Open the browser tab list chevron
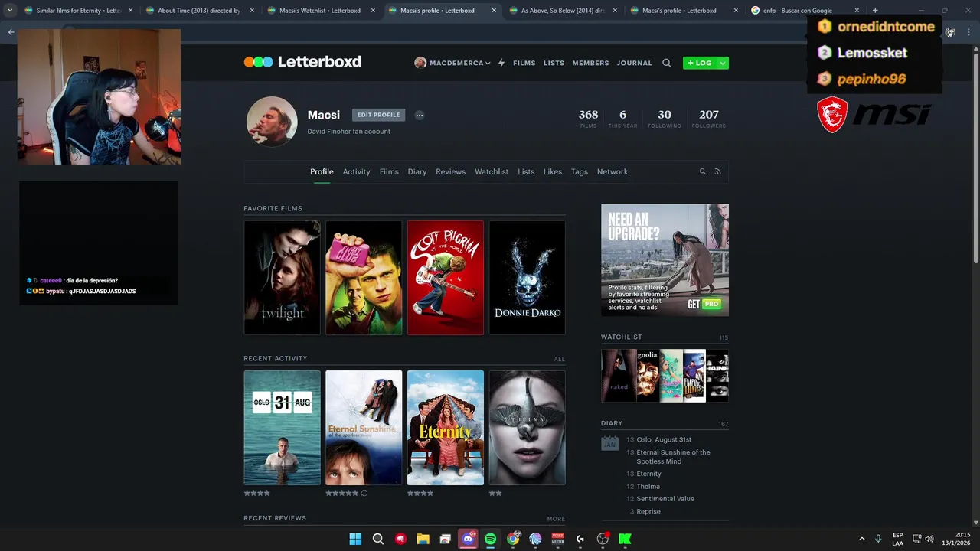Screen dimensions: 980x551 10,11
